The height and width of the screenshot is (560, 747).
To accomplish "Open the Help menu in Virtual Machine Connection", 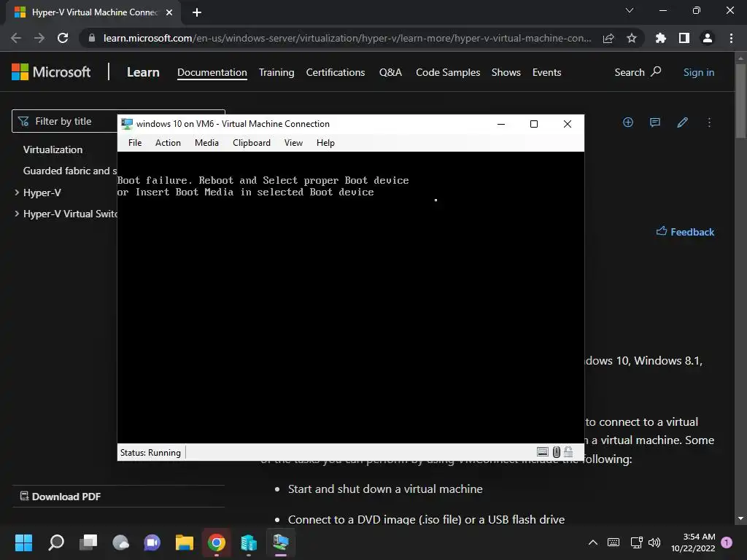I will click(325, 143).
